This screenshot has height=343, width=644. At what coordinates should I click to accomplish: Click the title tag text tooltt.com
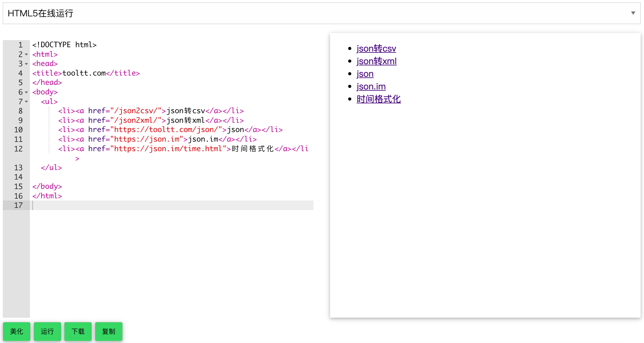84,73
